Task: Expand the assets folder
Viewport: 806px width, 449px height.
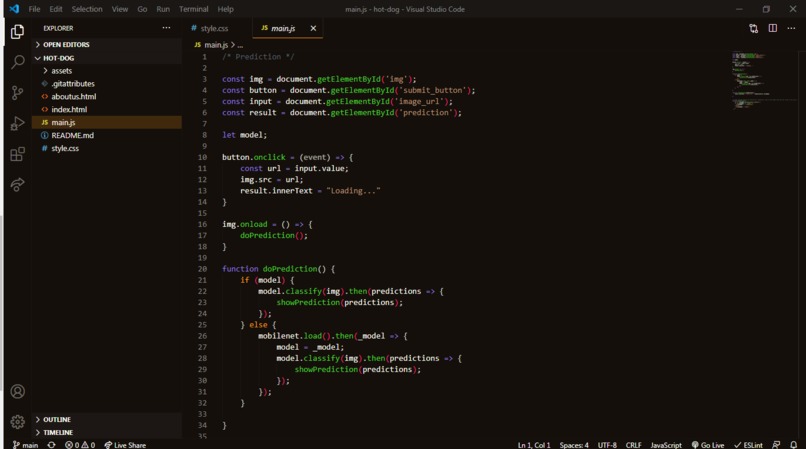Action: click(x=106, y=71)
